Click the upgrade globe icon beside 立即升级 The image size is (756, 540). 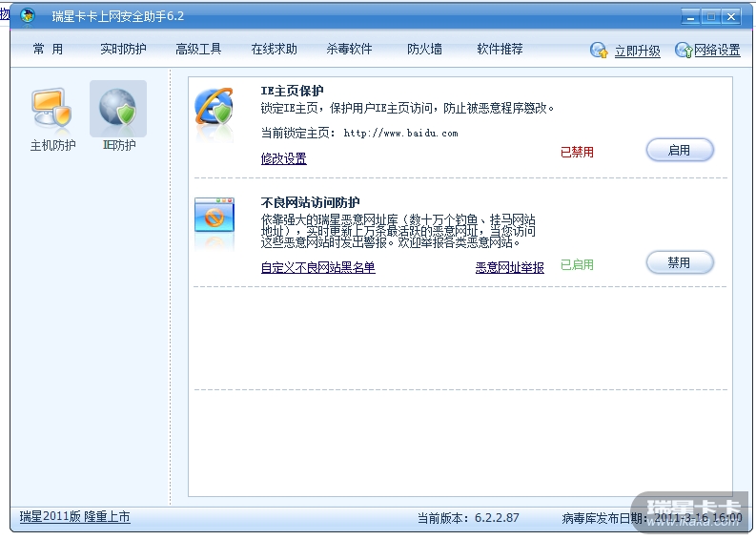tap(599, 51)
